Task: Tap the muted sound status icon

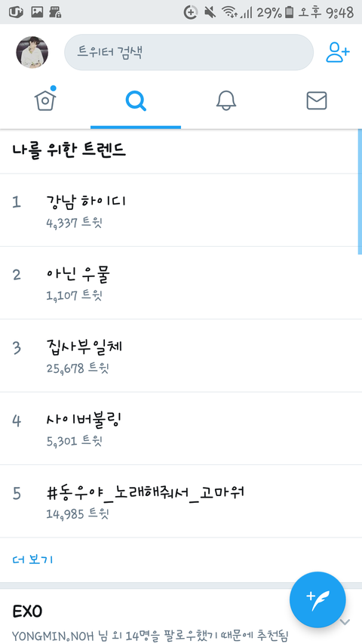Action: pos(210,12)
